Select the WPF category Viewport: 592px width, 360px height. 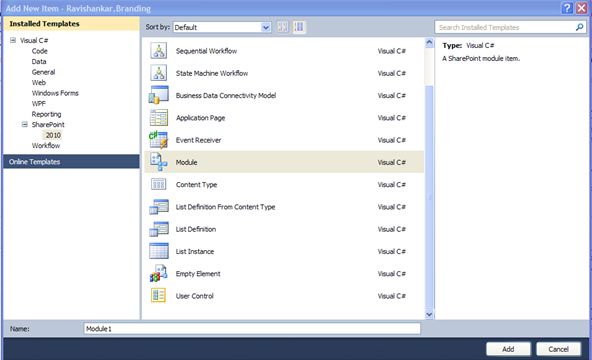pos(39,104)
